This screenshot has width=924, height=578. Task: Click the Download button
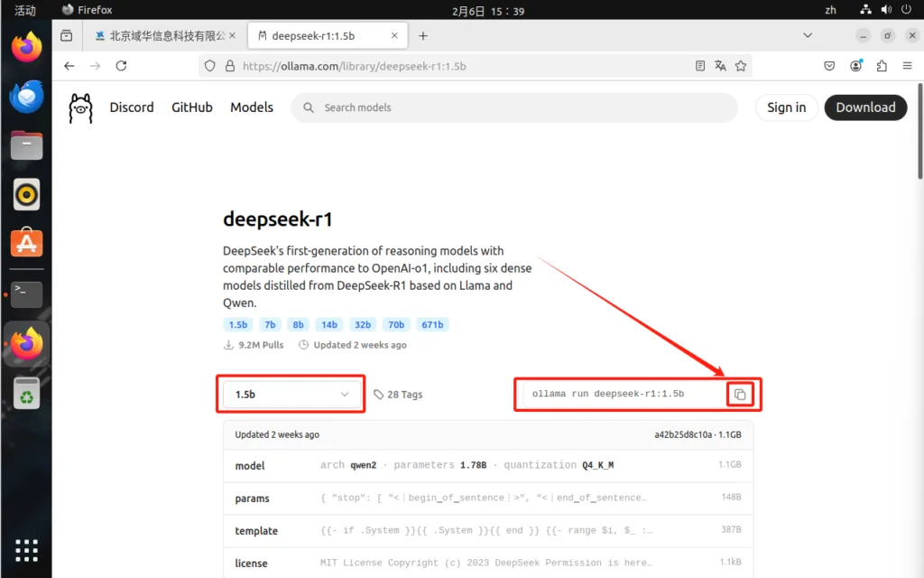coord(865,107)
